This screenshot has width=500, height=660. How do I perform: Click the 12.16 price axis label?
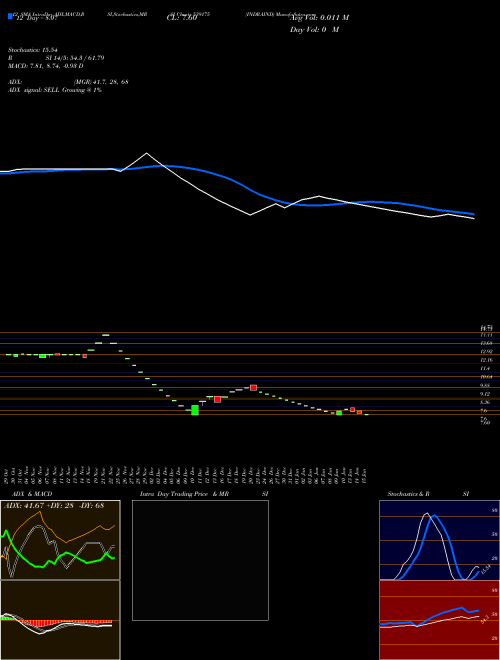coord(486,360)
